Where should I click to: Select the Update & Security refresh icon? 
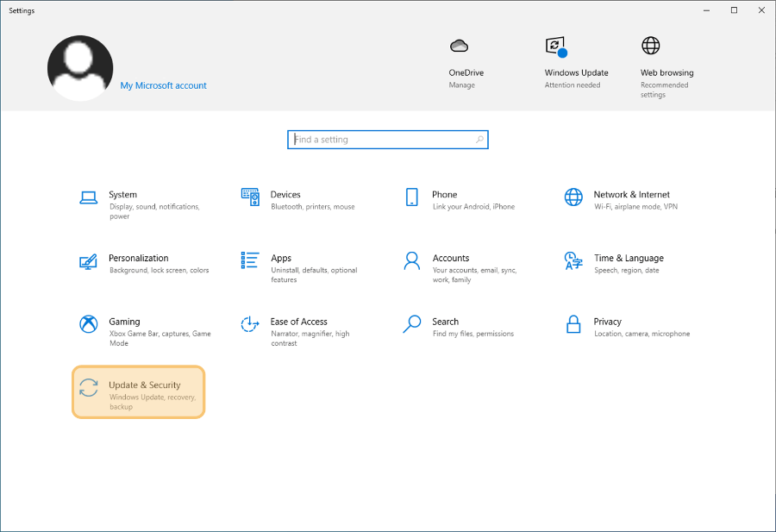point(89,387)
